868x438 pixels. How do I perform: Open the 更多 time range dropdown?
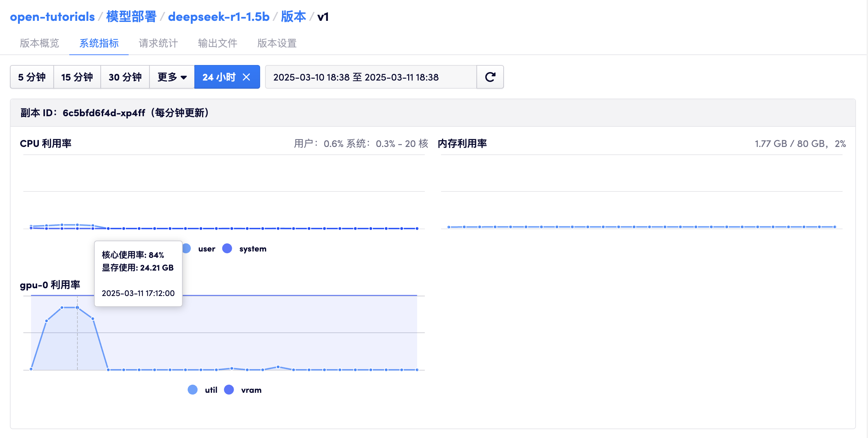pos(172,77)
